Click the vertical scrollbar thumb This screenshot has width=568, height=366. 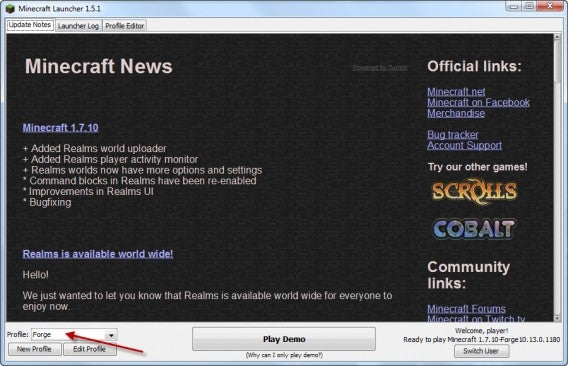pos(557,62)
